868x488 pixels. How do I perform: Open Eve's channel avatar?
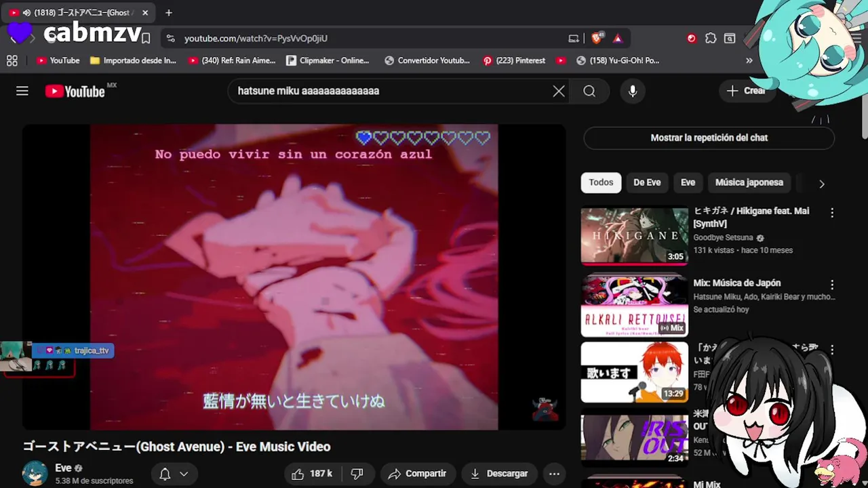point(35,474)
